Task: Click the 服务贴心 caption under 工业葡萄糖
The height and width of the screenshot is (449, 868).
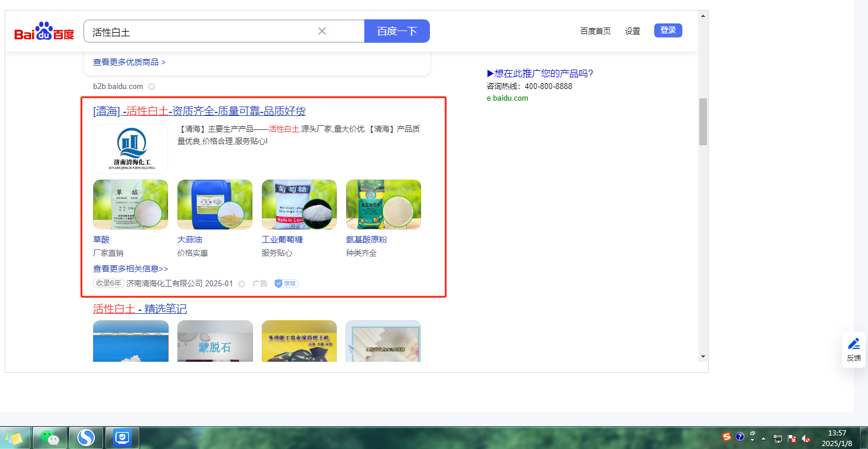Action: click(x=277, y=253)
